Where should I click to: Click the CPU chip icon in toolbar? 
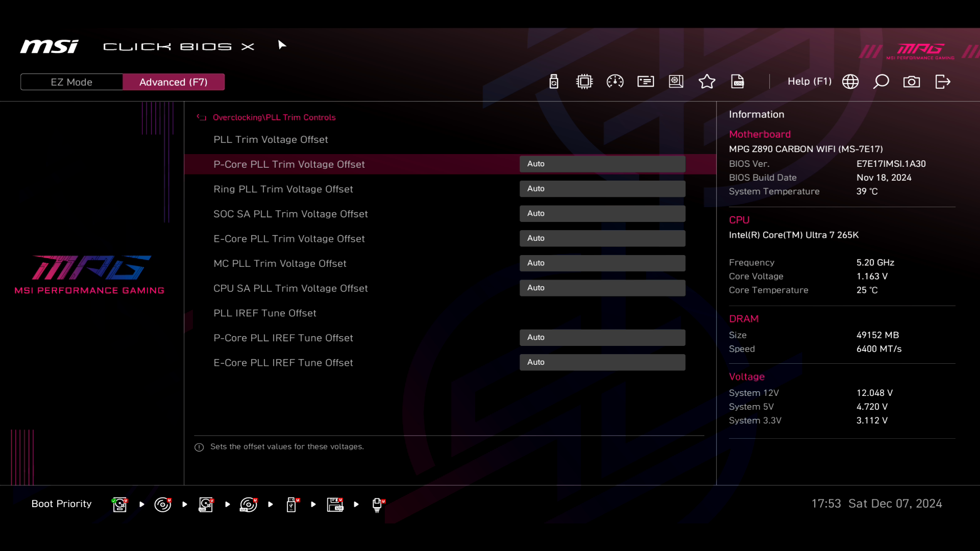584,82
